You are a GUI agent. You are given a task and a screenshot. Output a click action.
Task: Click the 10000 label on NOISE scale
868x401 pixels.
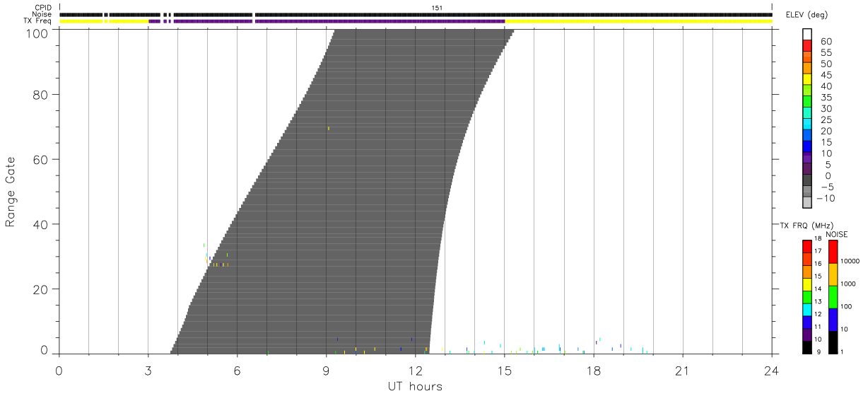click(x=850, y=261)
